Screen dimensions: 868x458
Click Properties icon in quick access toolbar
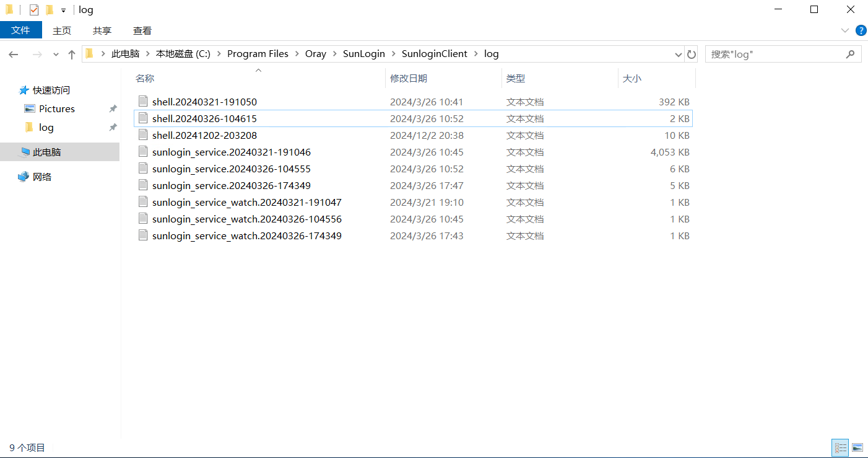[x=34, y=10]
